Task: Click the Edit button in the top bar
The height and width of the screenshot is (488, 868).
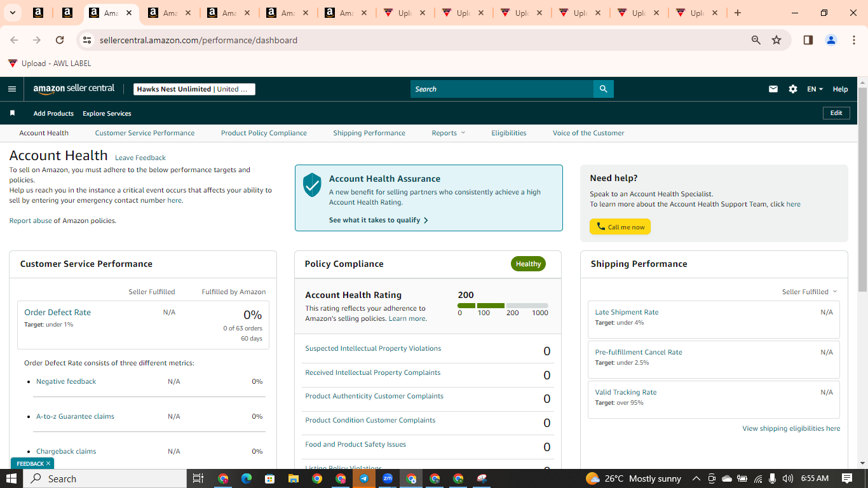Action: pyautogui.click(x=836, y=113)
